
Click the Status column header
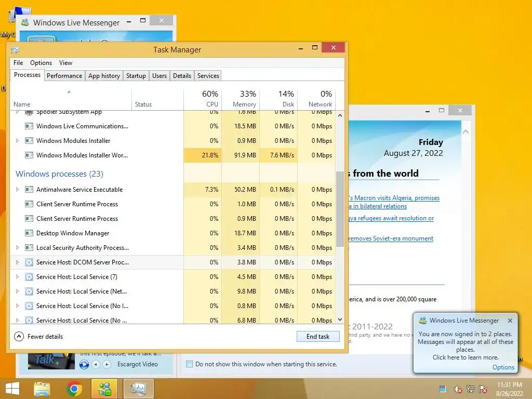coord(157,99)
